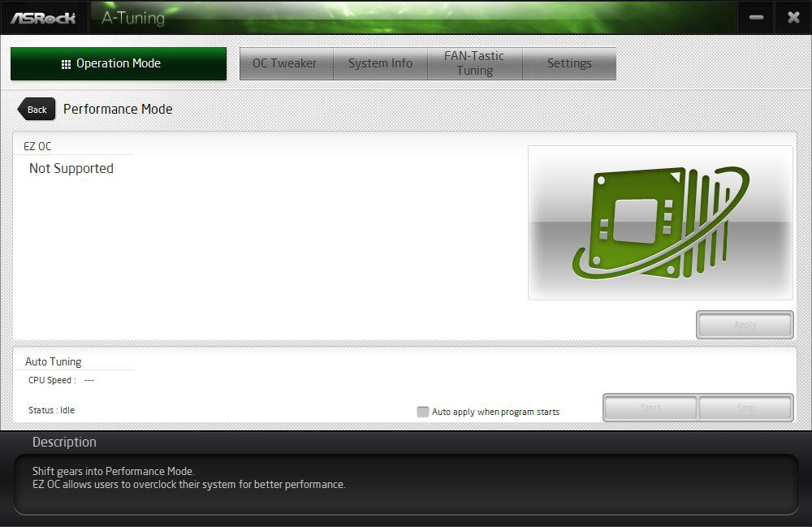This screenshot has width=812, height=527.
Task: Click the Back button
Action: pyautogui.click(x=37, y=110)
